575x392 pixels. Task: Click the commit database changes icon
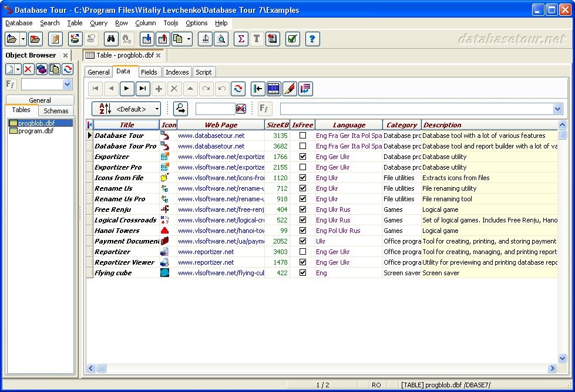point(75,39)
